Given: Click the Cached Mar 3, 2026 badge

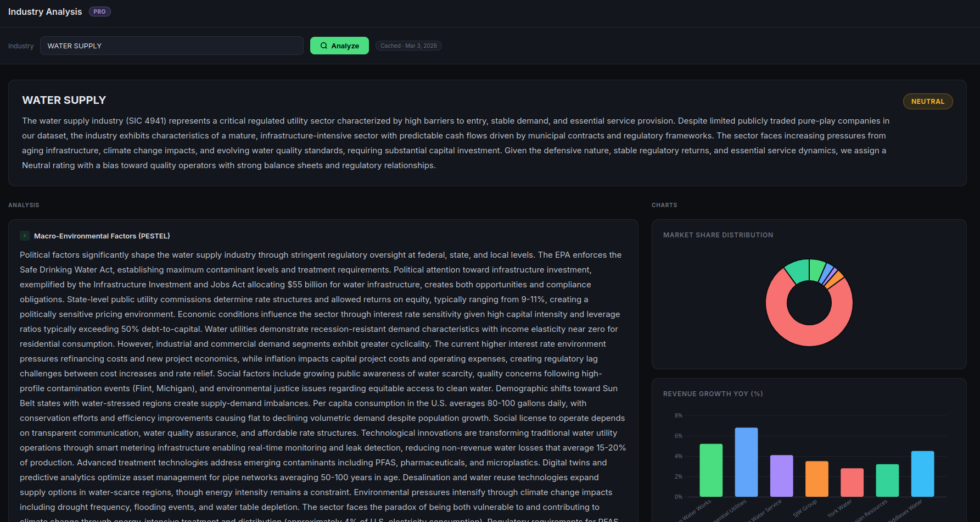Looking at the screenshot, I should pos(408,46).
